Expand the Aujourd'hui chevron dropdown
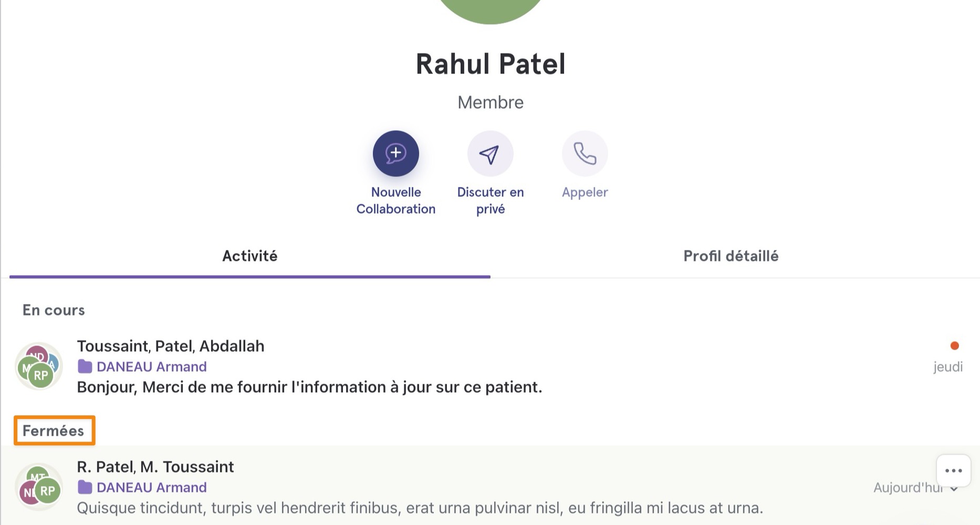This screenshot has height=525, width=980. pos(954,489)
